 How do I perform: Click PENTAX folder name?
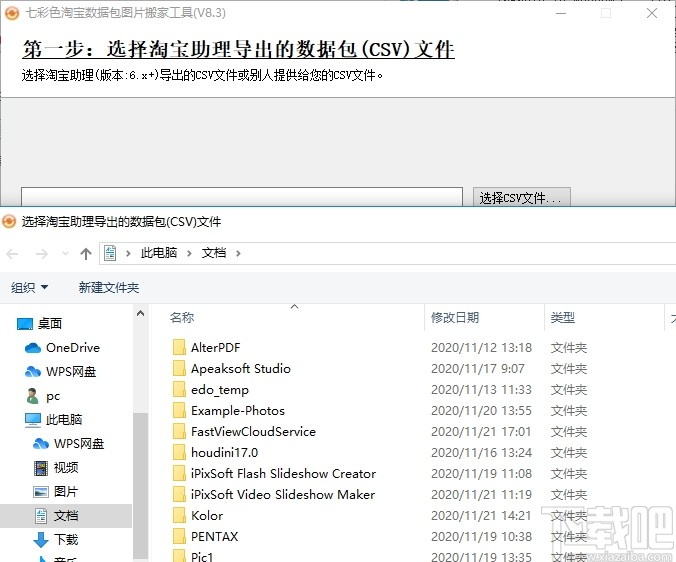pos(214,537)
